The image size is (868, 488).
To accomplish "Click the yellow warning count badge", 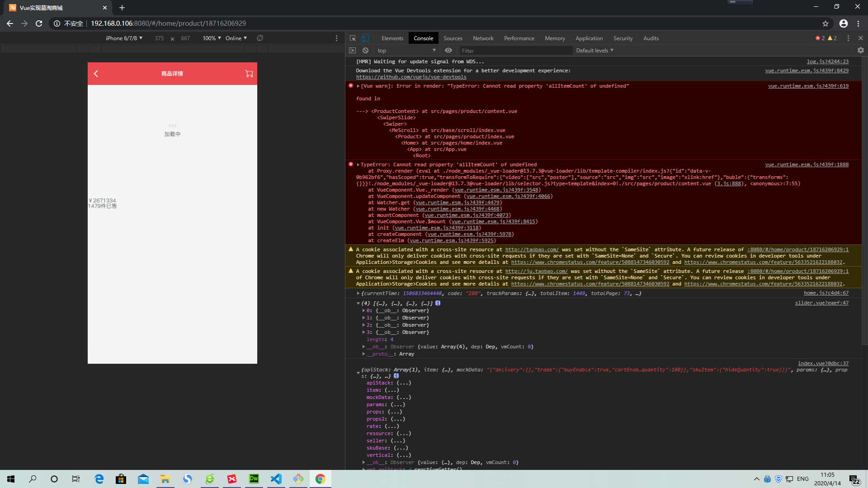I will [x=832, y=38].
